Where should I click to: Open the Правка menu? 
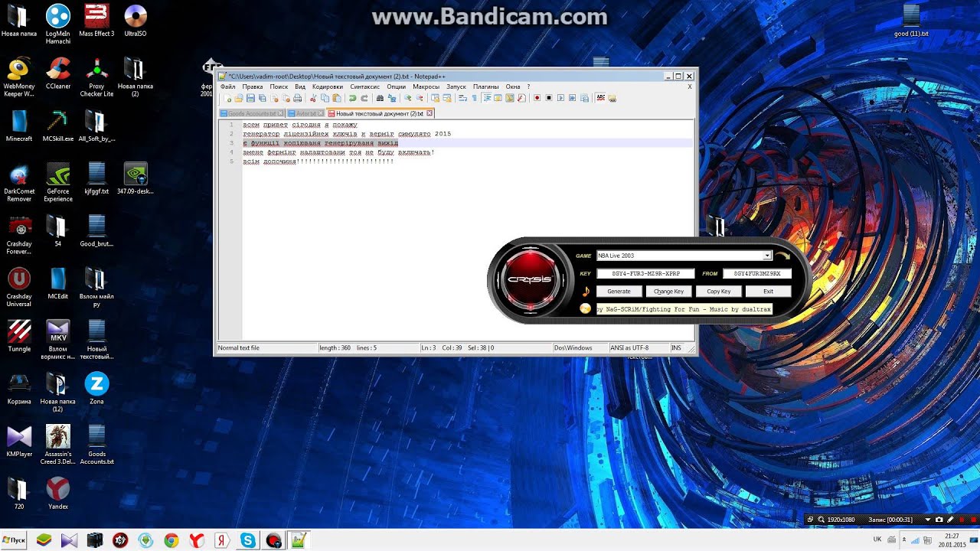click(x=253, y=86)
